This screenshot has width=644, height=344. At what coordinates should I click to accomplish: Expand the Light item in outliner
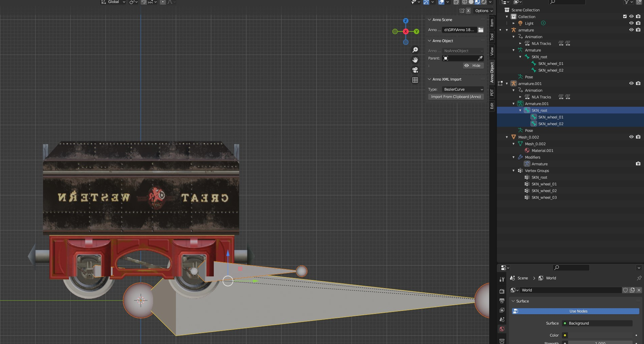pyautogui.click(x=513, y=23)
